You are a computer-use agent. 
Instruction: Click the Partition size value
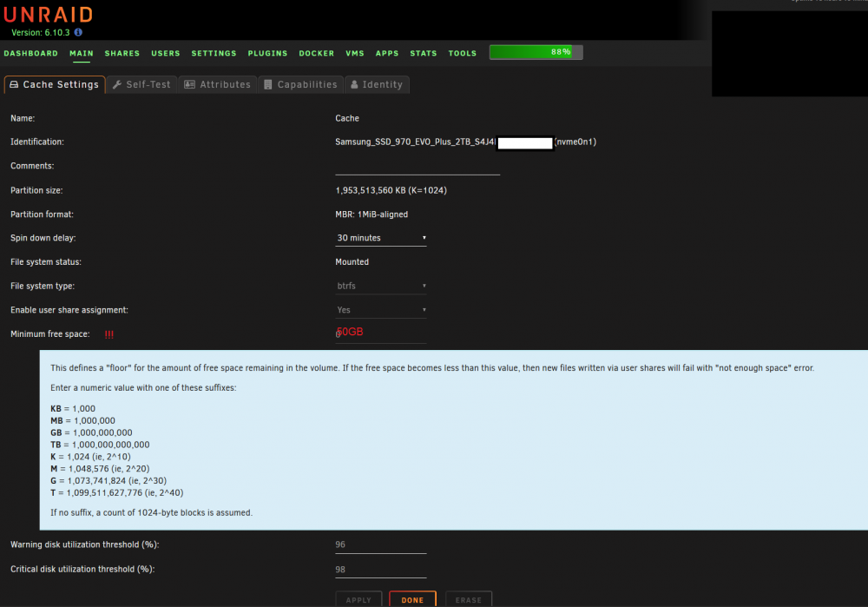(x=391, y=190)
